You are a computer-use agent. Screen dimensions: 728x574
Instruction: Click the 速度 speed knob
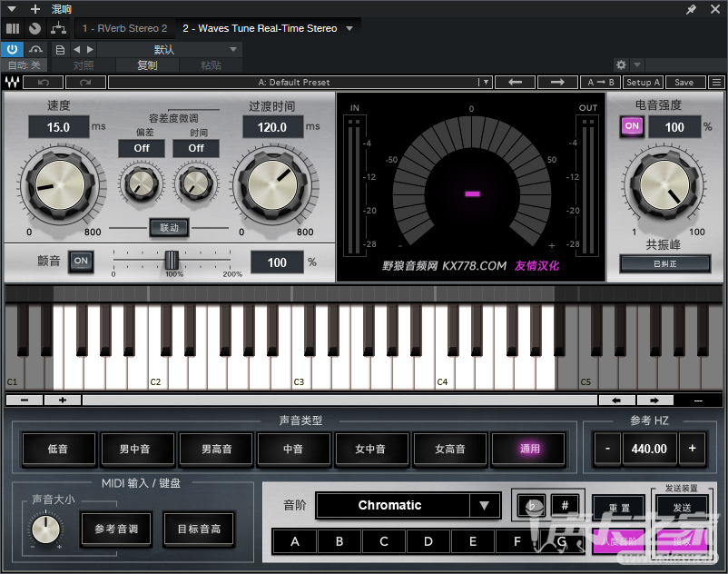click(59, 185)
